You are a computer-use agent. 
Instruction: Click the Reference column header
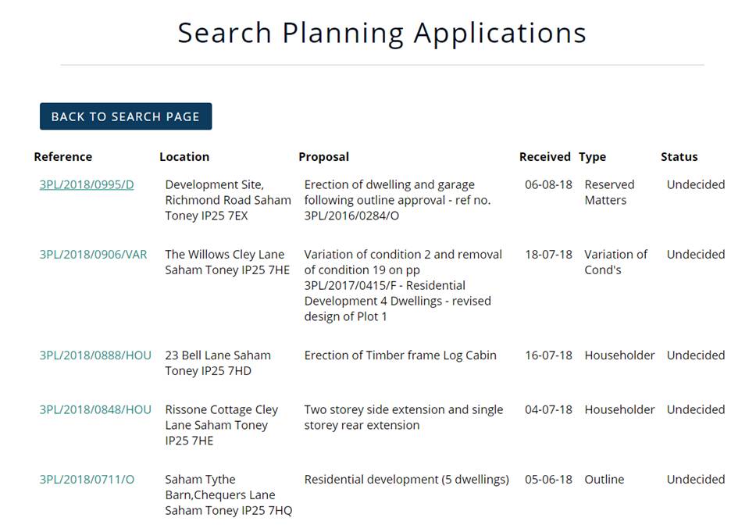(63, 157)
